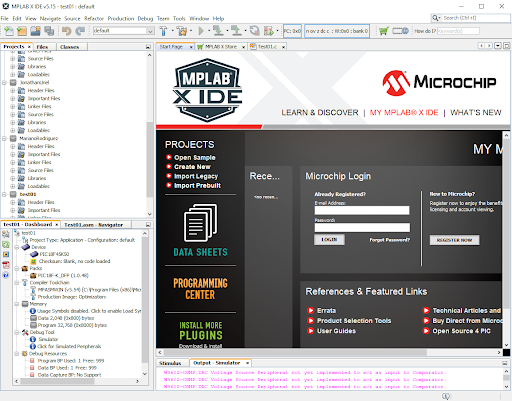Click the Read Device Memory icon

[236, 31]
